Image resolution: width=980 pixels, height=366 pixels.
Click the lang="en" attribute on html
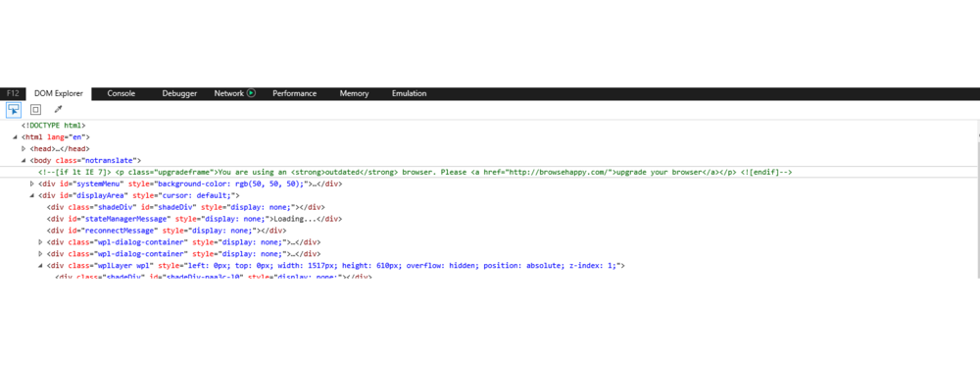coord(67,137)
